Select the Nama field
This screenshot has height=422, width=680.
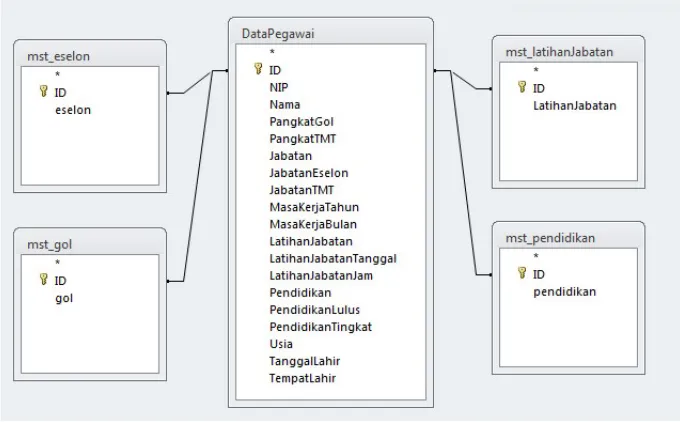coord(330,104)
